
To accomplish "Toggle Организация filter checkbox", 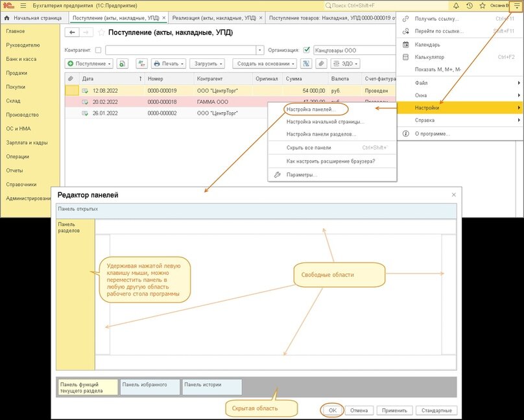I will tap(307, 50).
